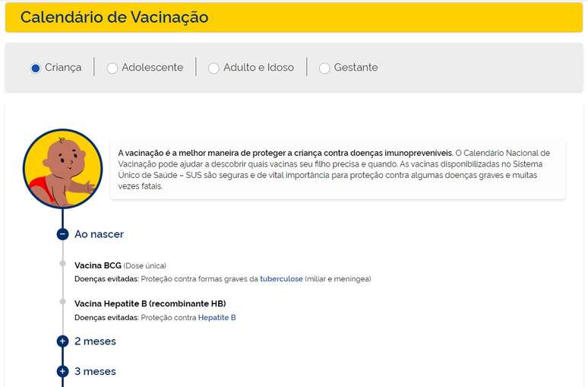
Task: Click the baby cartoon avatar image
Action: [x=62, y=169]
